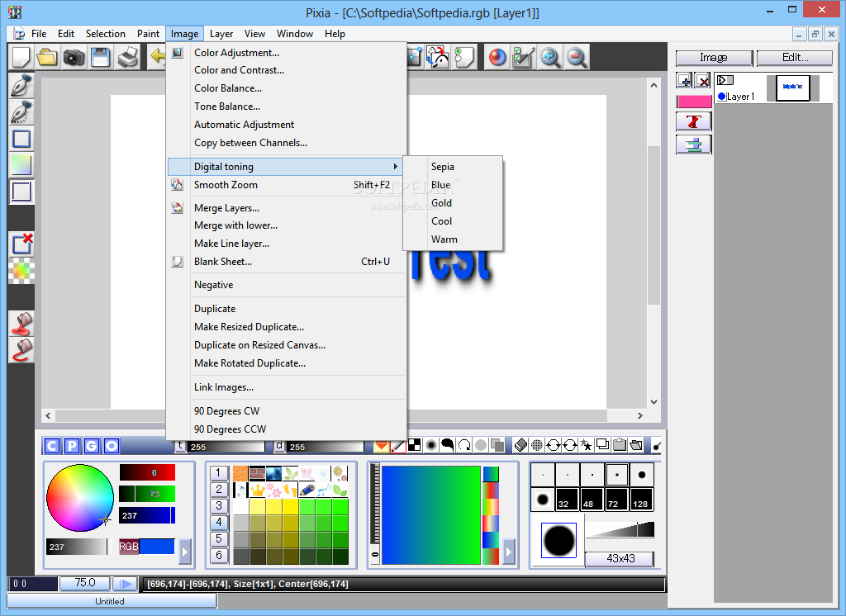This screenshot has width=846, height=616.
Task: Click the 43x43 brush size button
Action: pos(620,559)
